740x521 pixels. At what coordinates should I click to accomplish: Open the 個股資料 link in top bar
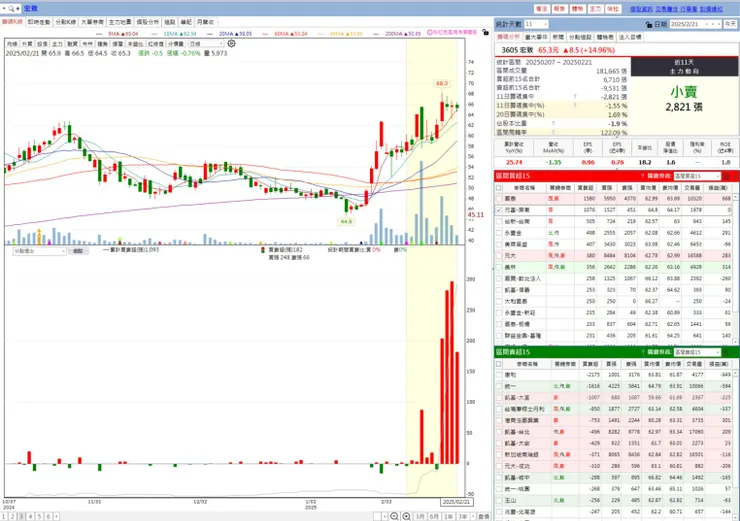click(x=641, y=9)
